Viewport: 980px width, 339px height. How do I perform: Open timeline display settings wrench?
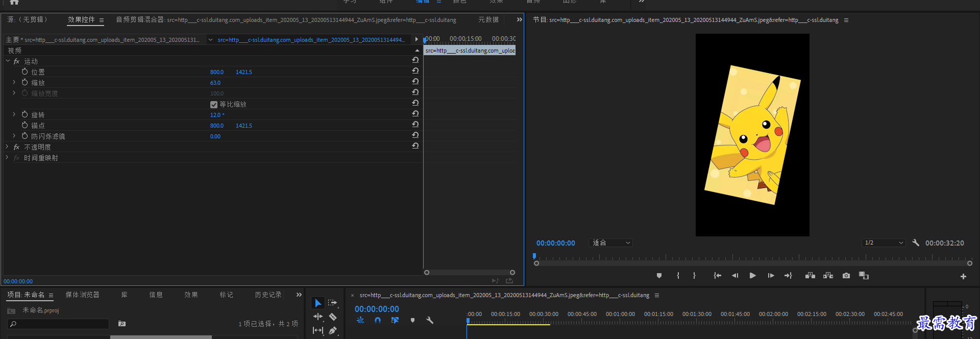pyautogui.click(x=430, y=321)
